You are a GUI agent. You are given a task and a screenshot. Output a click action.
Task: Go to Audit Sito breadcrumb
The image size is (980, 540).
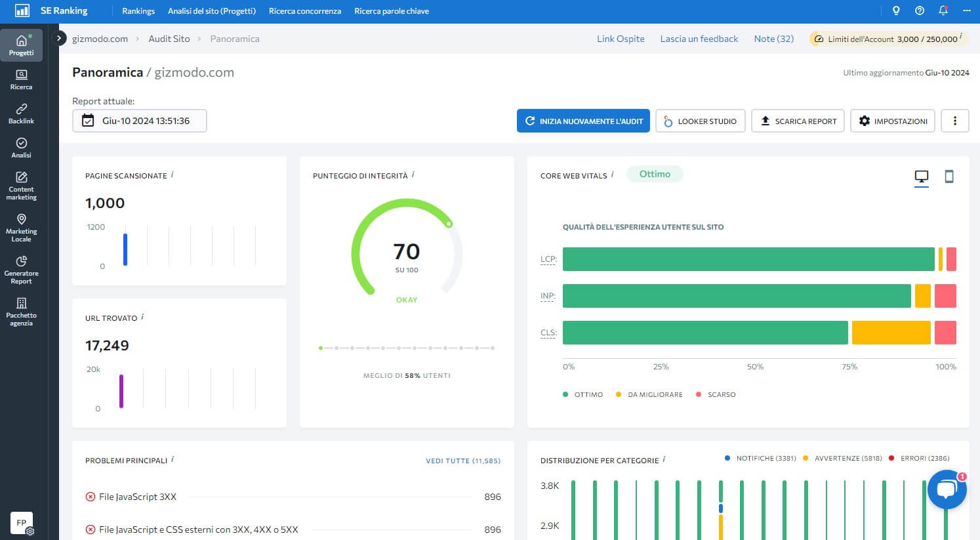point(169,39)
